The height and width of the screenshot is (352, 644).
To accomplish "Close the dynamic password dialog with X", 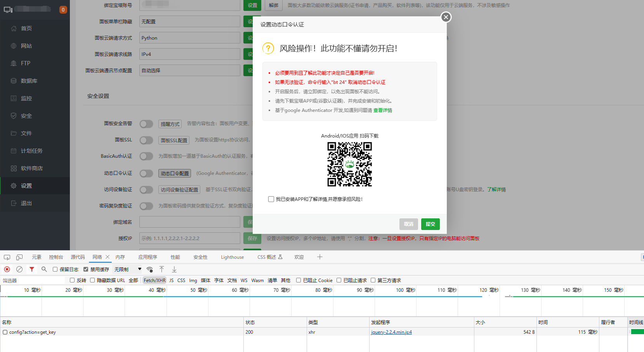I will click(446, 17).
